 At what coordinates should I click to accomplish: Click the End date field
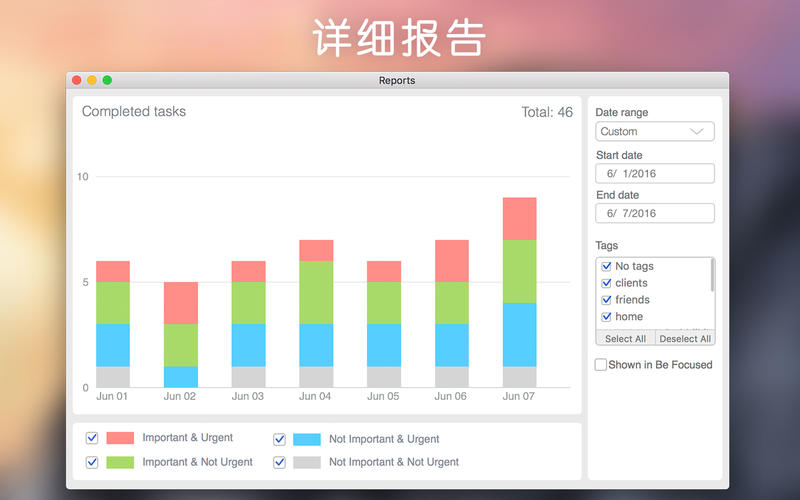pos(655,213)
